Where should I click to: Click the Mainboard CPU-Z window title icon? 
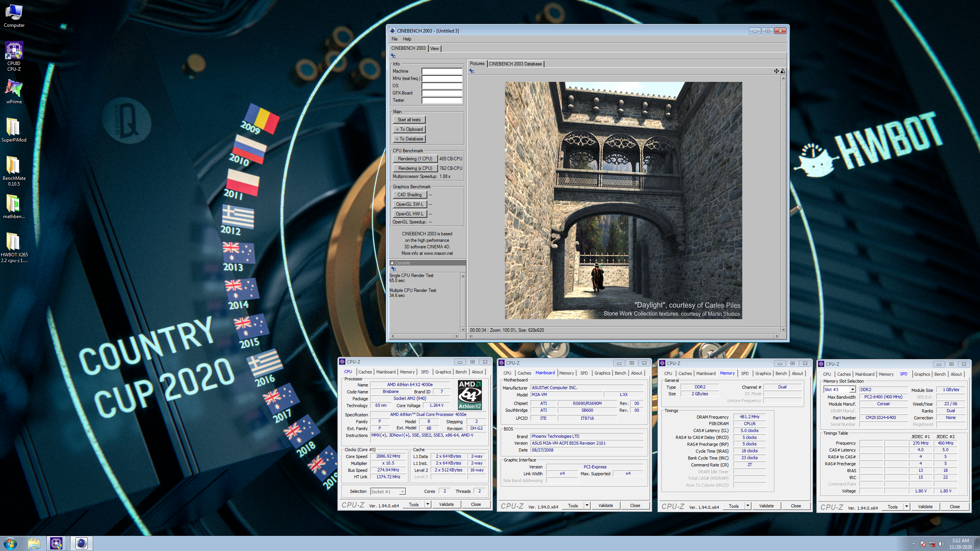click(x=501, y=363)
